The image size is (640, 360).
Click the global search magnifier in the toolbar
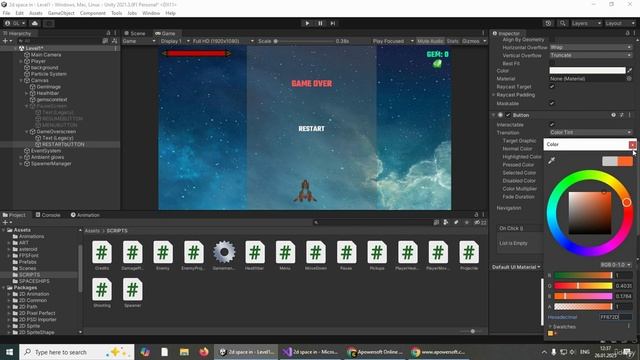562,23
